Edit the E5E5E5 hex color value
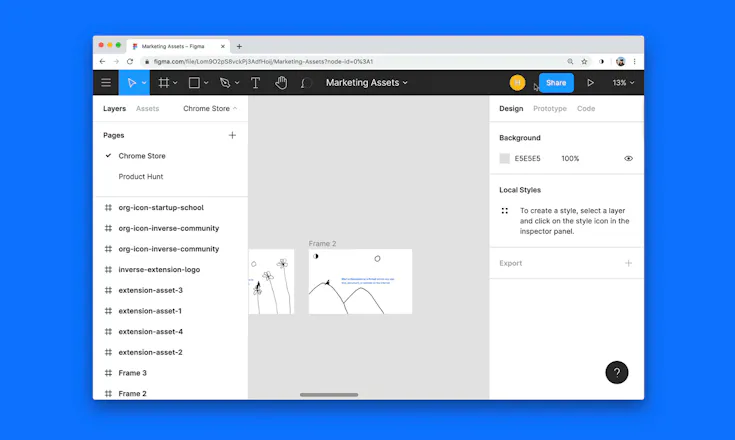 [x=527, y=158]
